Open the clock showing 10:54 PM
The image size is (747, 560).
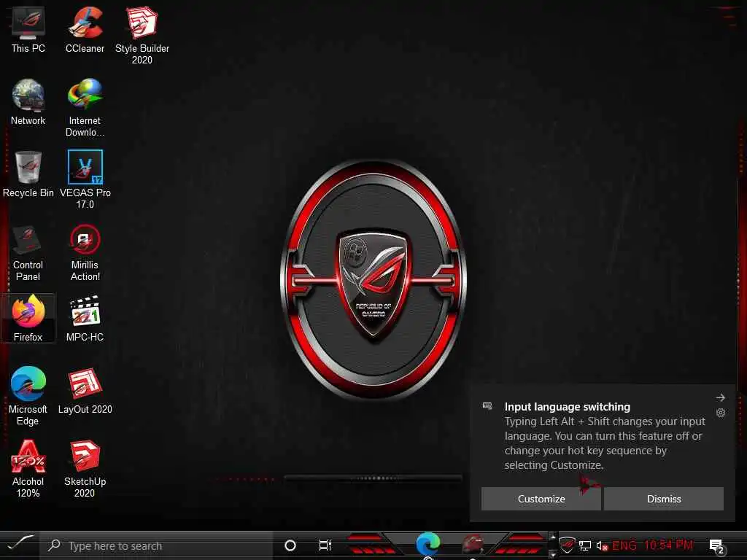click(668, 545)
